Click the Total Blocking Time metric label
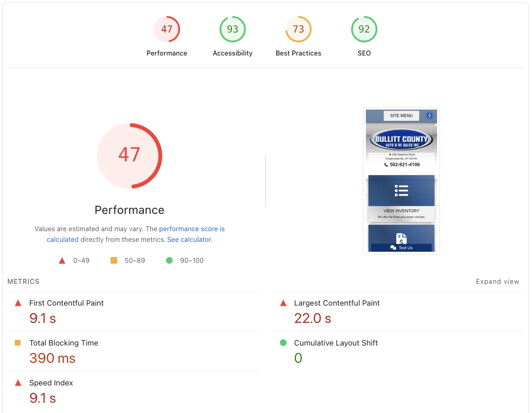532x413 pixels. (x=64, y=343)
